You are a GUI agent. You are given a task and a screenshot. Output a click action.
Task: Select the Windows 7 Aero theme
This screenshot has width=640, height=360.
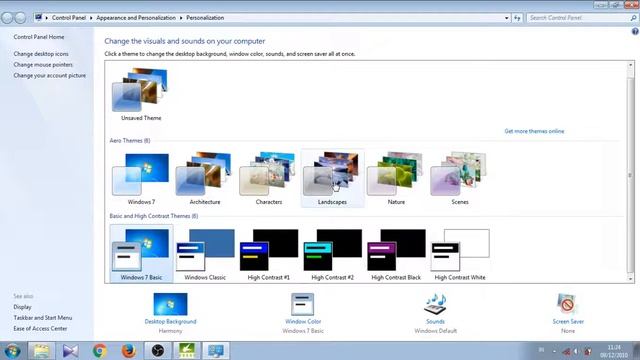click(141, 179)
